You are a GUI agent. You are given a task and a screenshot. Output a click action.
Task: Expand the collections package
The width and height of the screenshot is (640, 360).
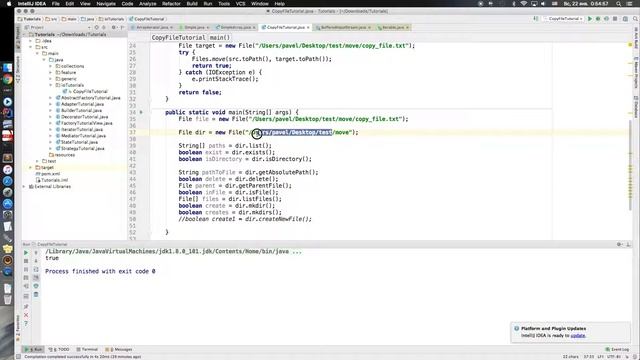(51, 66)
